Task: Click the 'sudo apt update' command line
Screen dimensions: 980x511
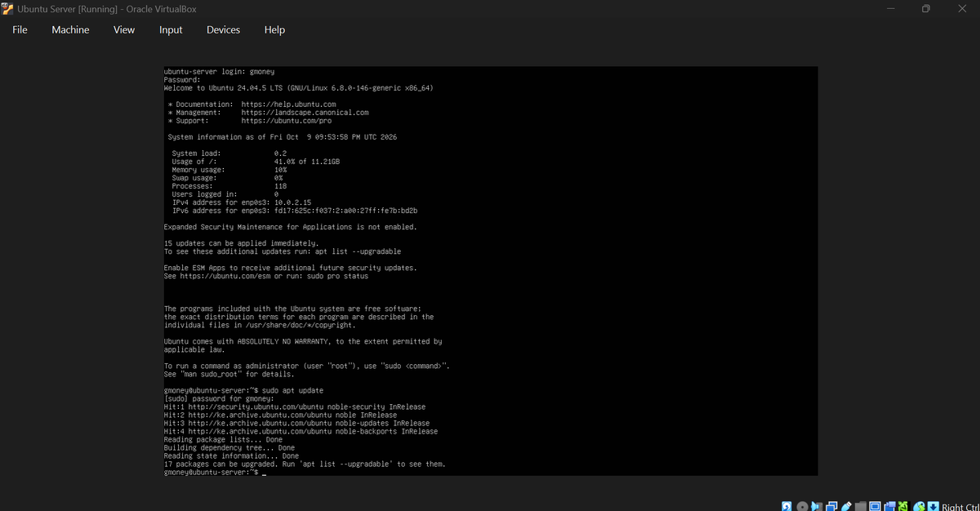Action: tap(244, 390)
